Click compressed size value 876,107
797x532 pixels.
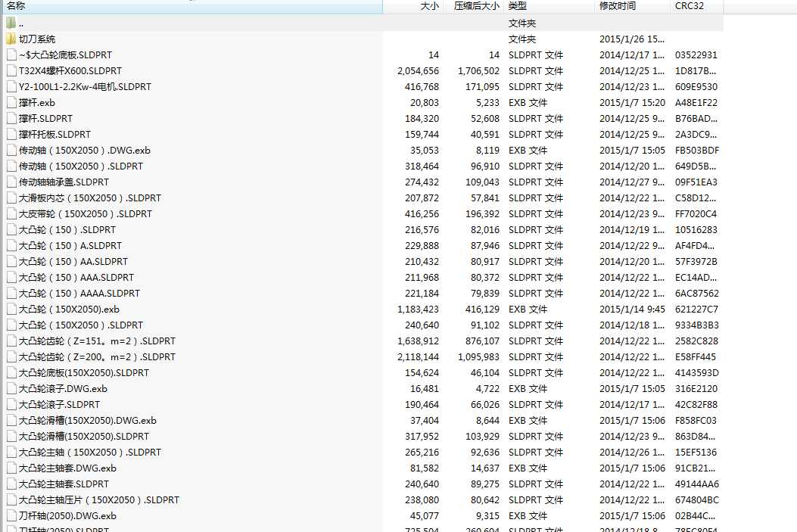[482, 341]
